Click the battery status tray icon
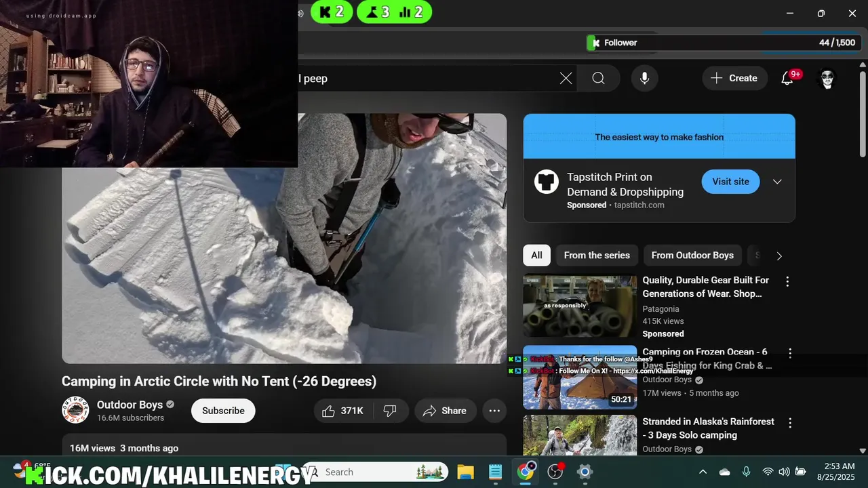Image resolution: width=868 pixels, height=488 pixels. 801,472
